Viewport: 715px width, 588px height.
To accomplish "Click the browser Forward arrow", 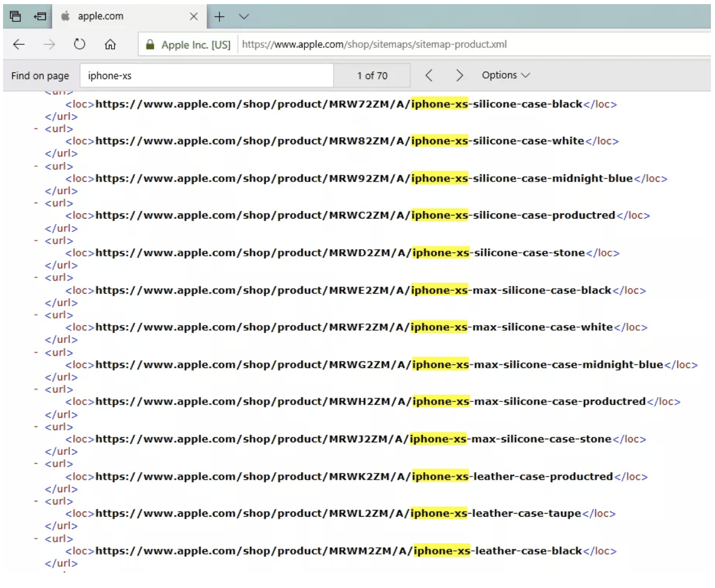I will tap(49, 44).
